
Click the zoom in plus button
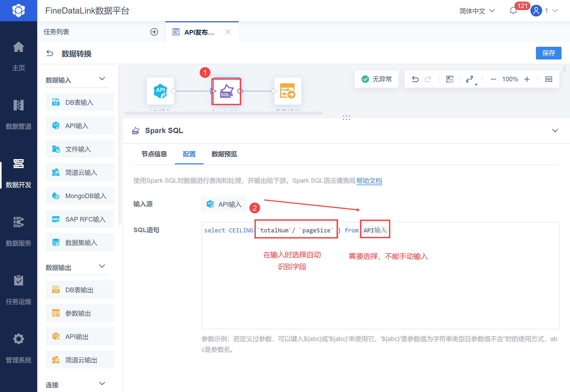[527, 79]
